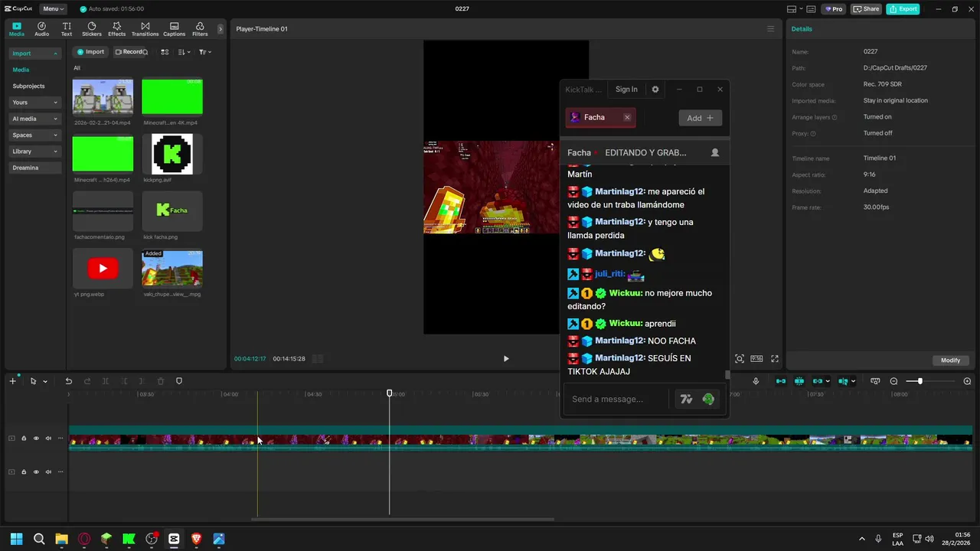Expand the Yours sidebar section
This screenshot has width=980, height=551.
click(35, 103)
